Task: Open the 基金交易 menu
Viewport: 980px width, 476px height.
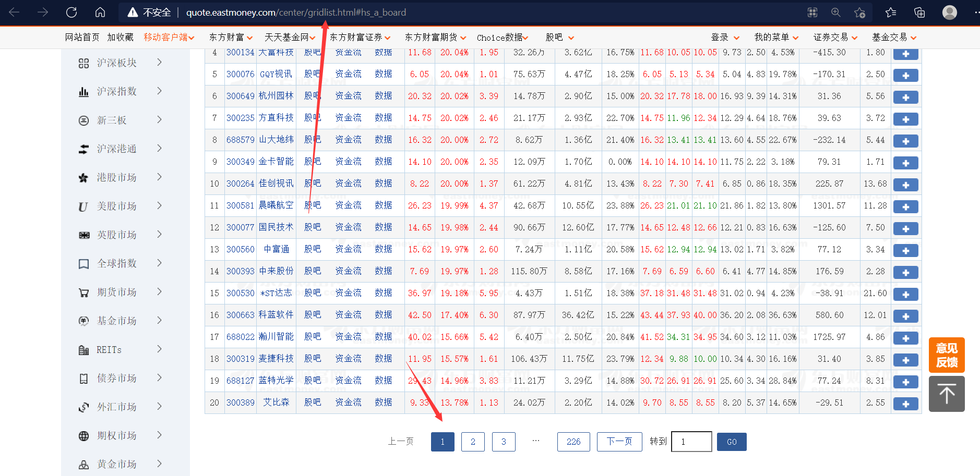Action: [894, 38]
